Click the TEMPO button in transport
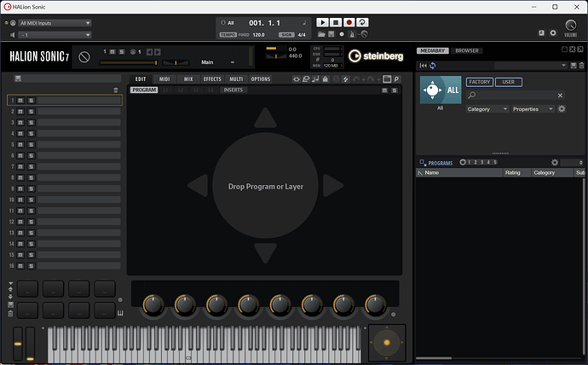Image resolution: width=588 pixels, height=365 pixels. [228, 34]
